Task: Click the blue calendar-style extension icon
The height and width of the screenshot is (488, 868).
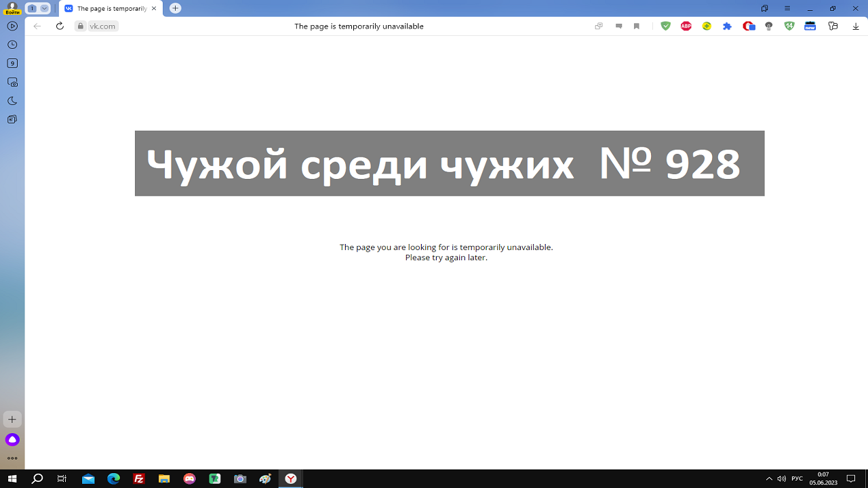Action: (810, 26)
